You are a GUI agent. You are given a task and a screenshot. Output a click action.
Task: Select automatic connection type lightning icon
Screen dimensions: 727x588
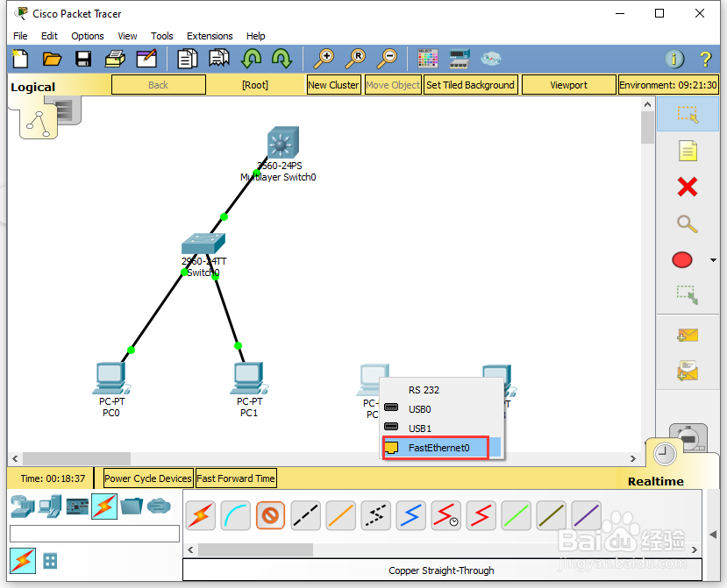[200, 516]
